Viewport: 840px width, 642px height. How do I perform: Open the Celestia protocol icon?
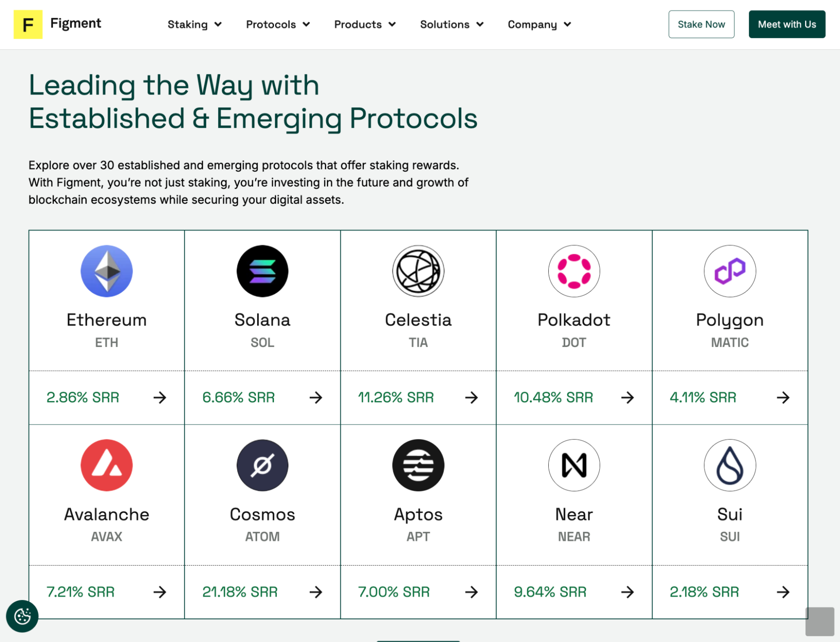click(418, 271)
